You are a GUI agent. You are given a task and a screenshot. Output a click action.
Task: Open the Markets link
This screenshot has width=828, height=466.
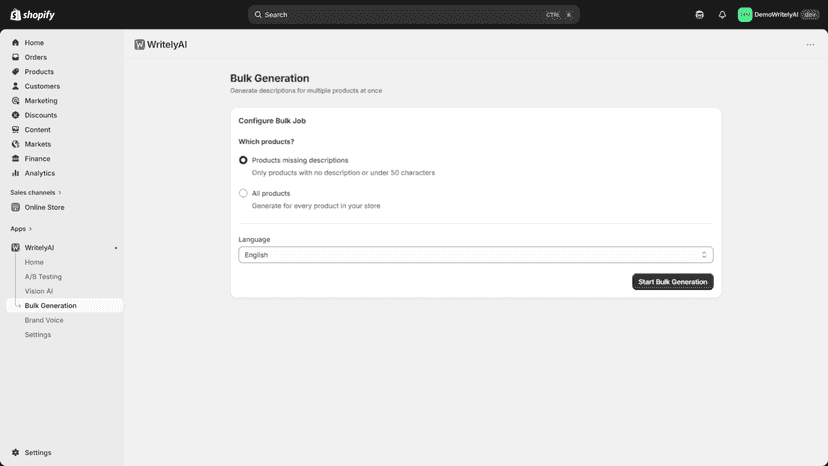point(37,144)
